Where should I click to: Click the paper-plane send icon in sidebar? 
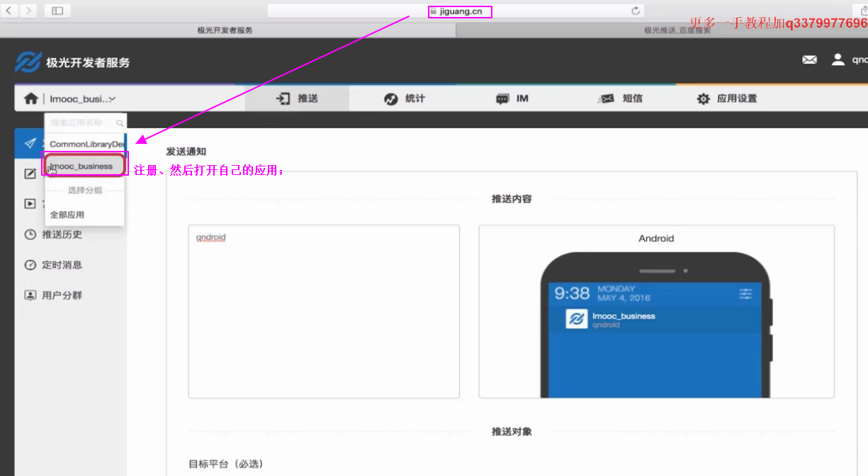(30, 143)
